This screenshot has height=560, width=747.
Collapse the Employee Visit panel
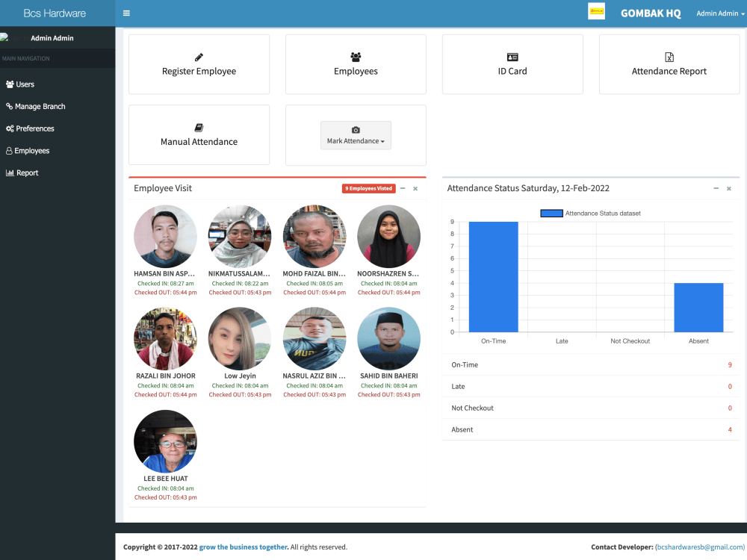pos(403,189)
